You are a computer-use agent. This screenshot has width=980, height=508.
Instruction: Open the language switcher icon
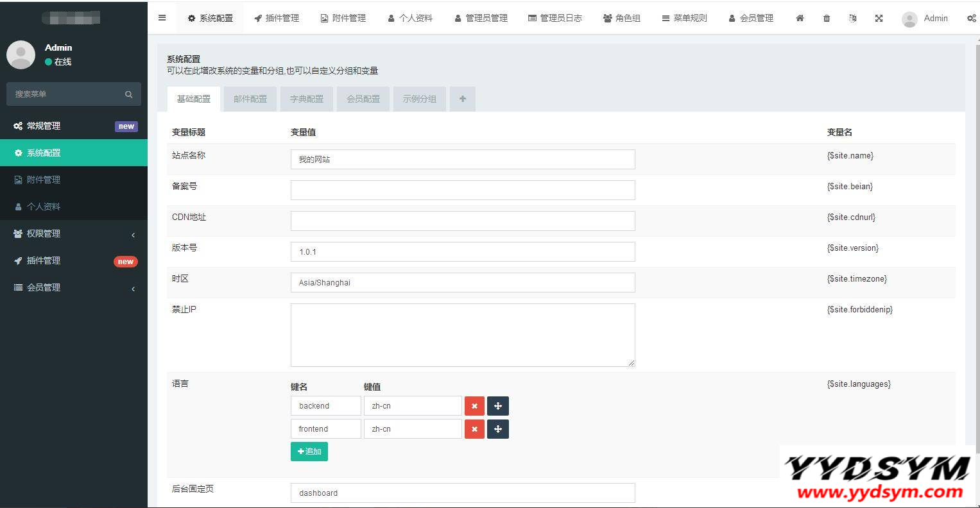(x=852, y=18)
